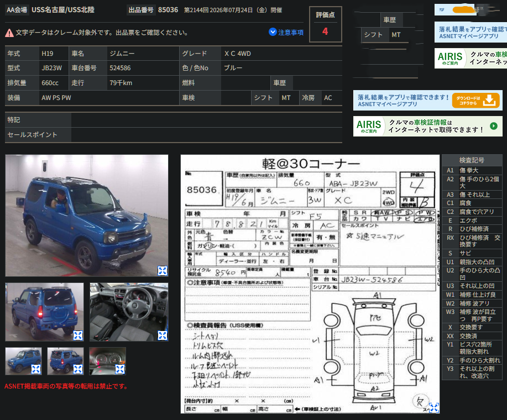This screenshot has width=507, height=420.
Task: Enlarge the small front-left thumbnail photo
Action: [36, 369]
